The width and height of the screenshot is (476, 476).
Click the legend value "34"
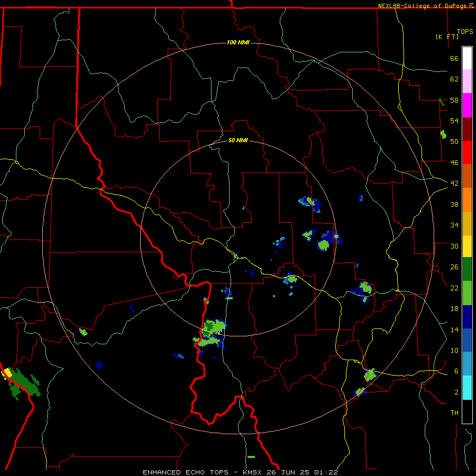tap(454, 225)
